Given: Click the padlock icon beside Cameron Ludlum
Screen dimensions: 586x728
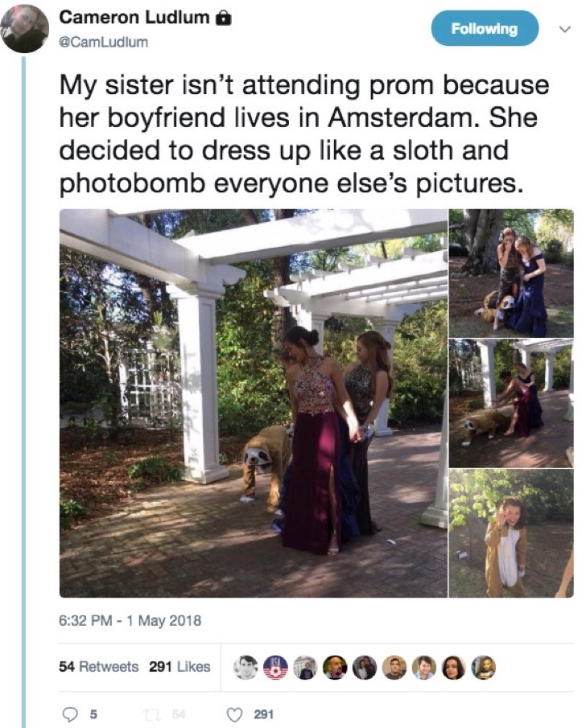Looking at the screenshot, I should coord(224,19).
